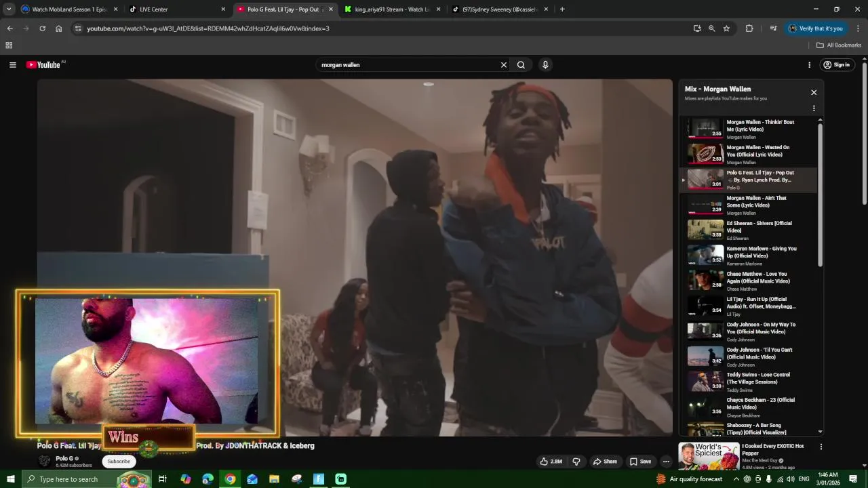Open the Polo G channel avatar
The width and height of the screenshot is (868, 488).
45,462
